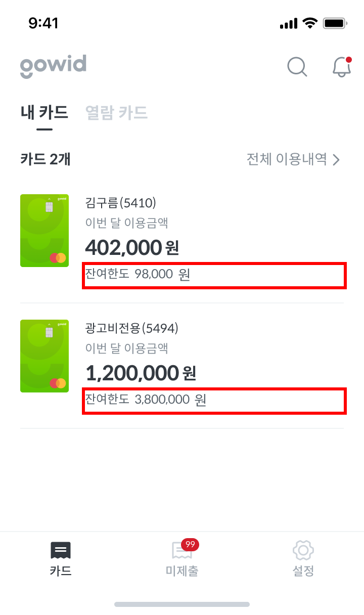This screenshot has width=364, height=615.
Task: Tap the 1,200,000 원 usage amount
Action: [x=141, y=373]
